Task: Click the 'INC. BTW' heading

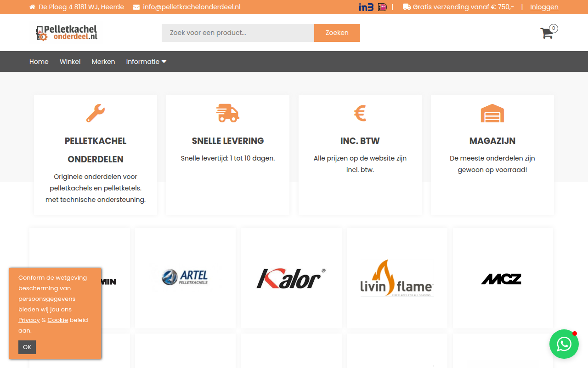Action: click(x=360, y=141)
